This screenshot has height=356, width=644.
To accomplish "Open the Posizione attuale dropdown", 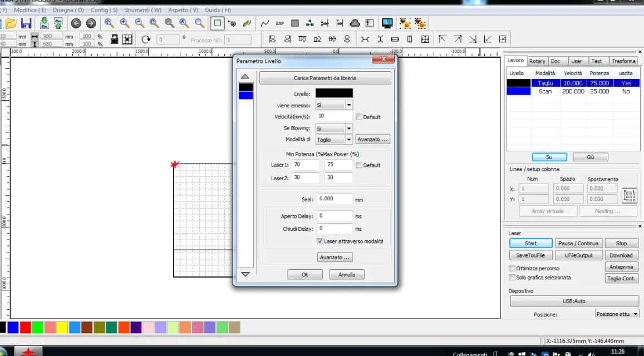I will tap(617, 314).
